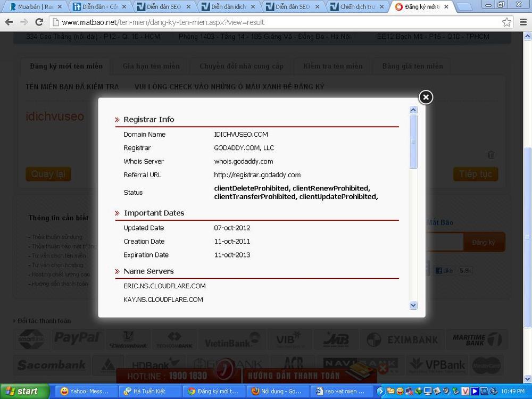Select 'Kiểm tra tên miền' page tab
The width and height of the screenshot is (532, 399).
point(333,66)
